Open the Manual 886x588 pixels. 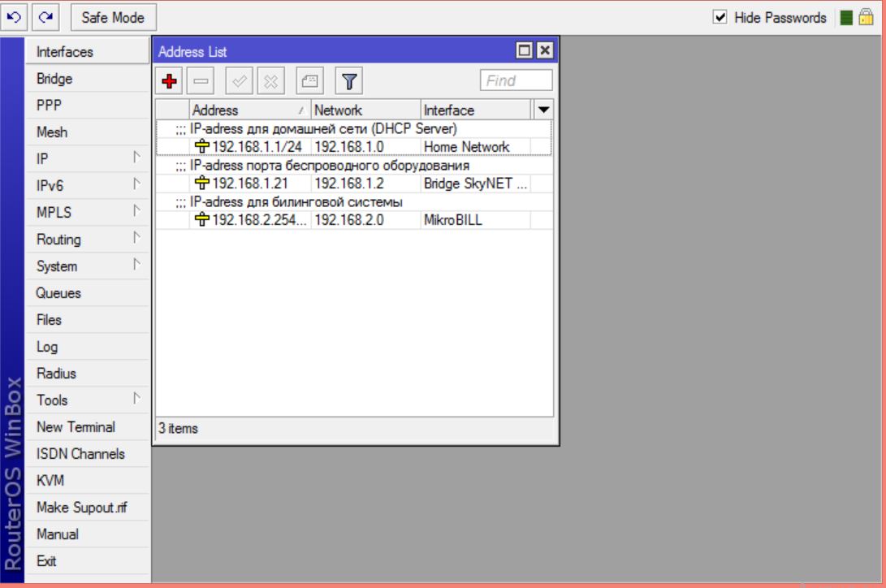[88, 534]
